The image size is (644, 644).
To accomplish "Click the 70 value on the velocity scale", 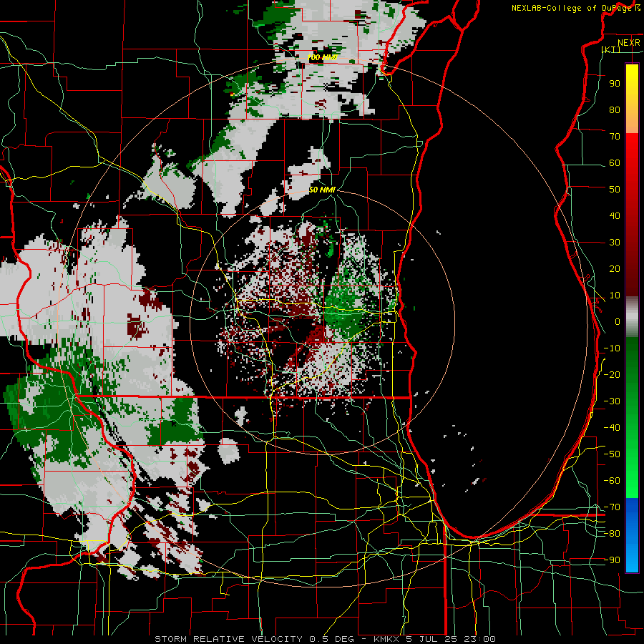I will pos(615,137).
